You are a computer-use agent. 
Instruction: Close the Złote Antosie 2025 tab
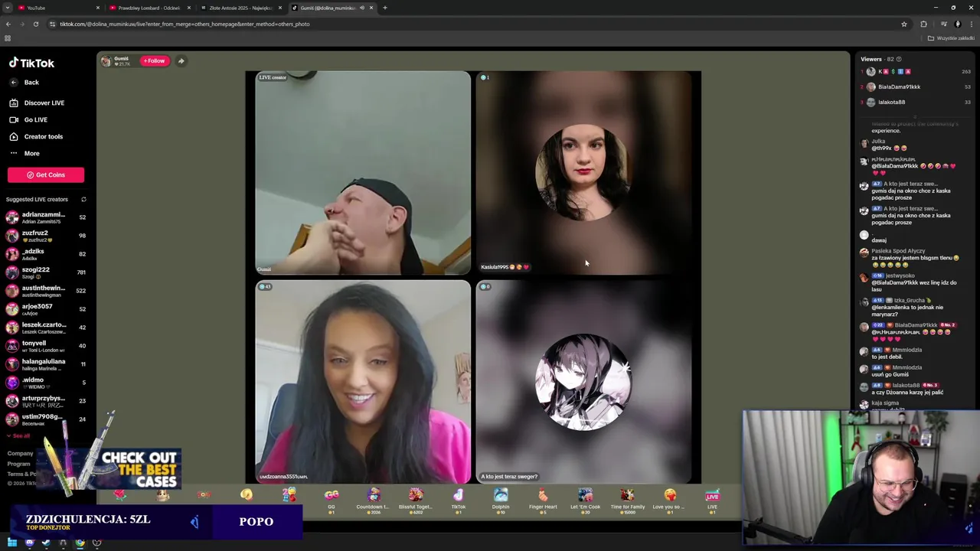pyautogui.click(x=280, y=8)
